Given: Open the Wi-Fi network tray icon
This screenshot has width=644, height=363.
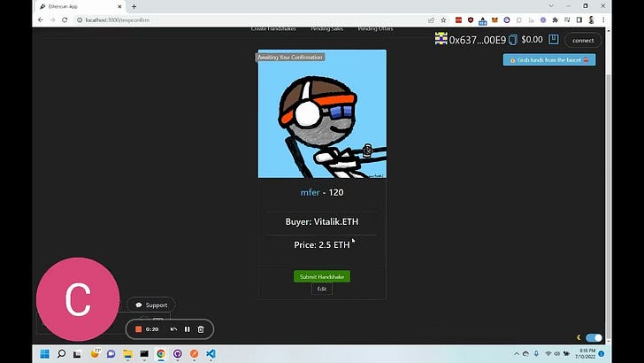Looking at the screenshot, I should (548, 353).
